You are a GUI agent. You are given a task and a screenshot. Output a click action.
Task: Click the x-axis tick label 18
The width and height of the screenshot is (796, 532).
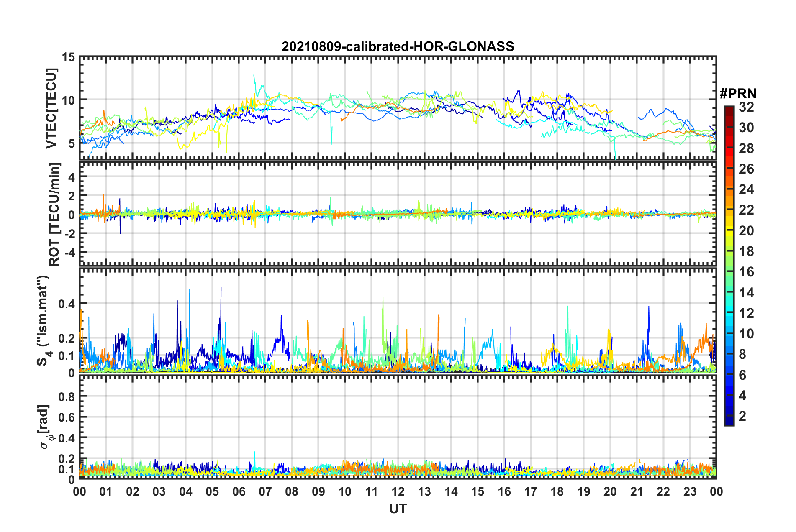[557, 492]
